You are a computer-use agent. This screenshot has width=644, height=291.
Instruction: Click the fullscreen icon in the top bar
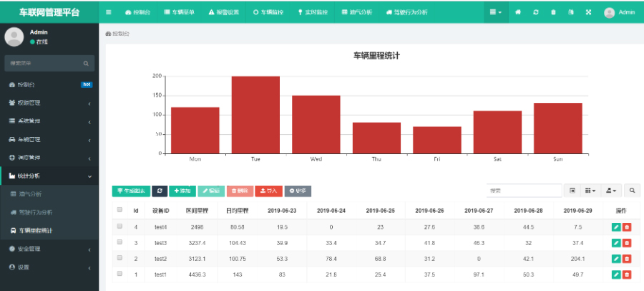point(588,12)
